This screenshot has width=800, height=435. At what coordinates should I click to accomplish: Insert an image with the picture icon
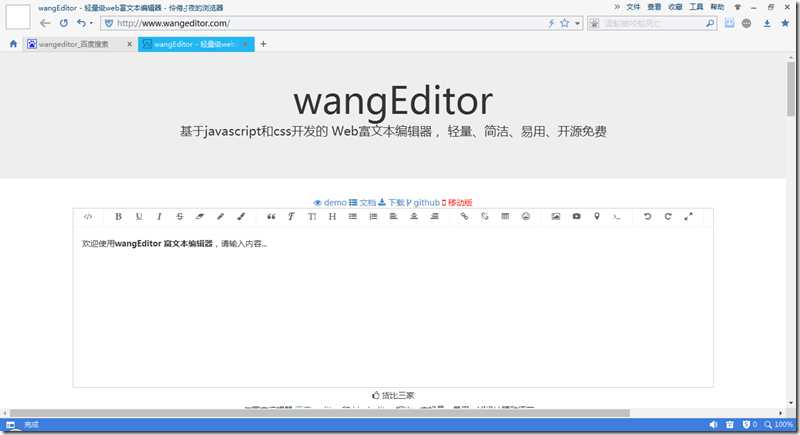coord(556,217)
